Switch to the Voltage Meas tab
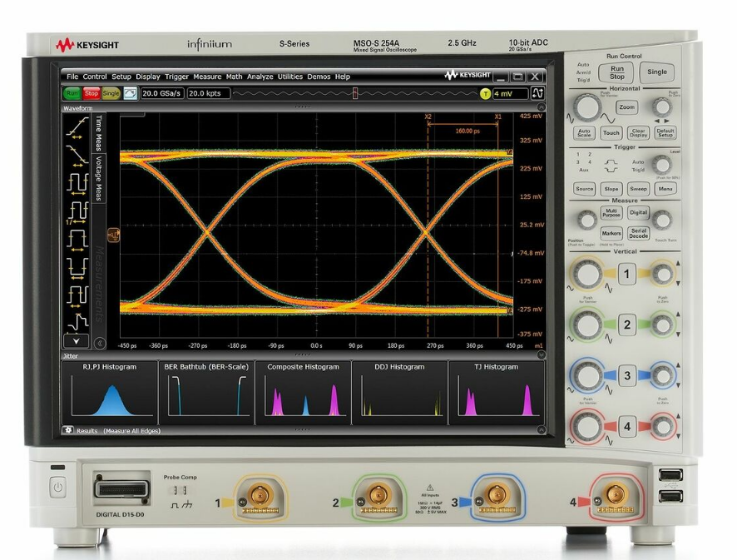The width and height of the screenshot is (737, 560). 99,178
